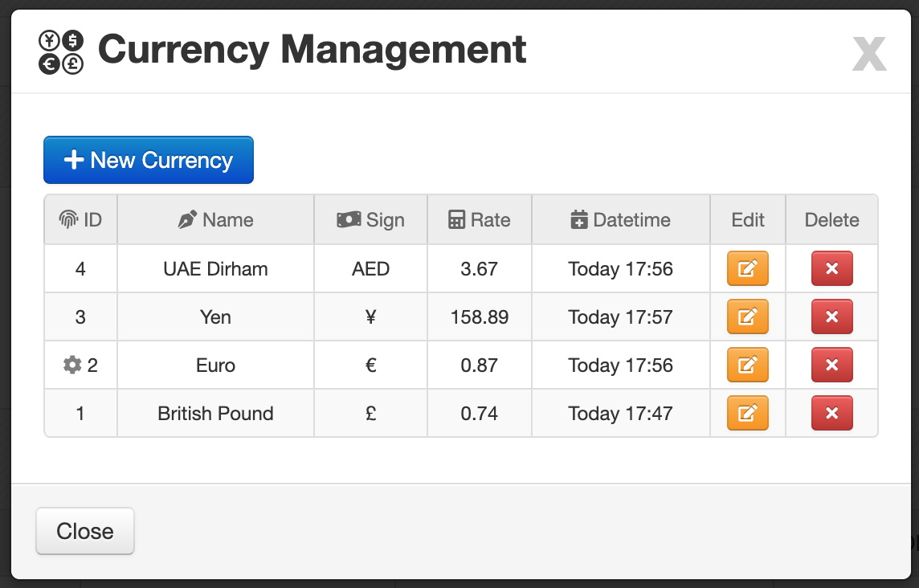Delete the Yen currency row
Screen dimensions: 919x588
click(x=831, y=316)
